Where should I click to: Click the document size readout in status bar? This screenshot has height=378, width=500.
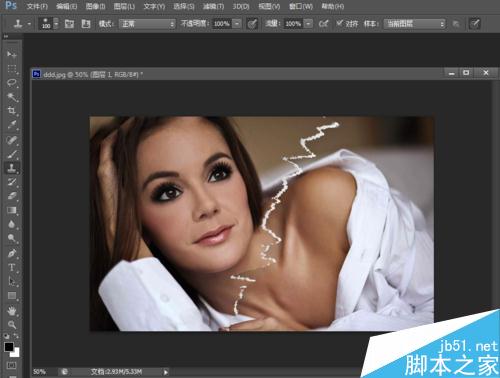click(117, 372)
